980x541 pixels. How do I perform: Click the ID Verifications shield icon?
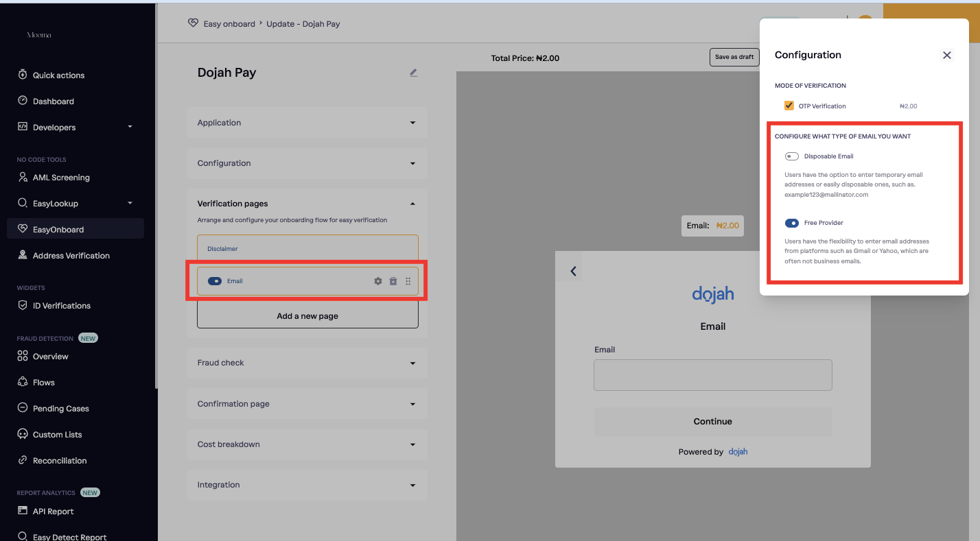(23, 305)
